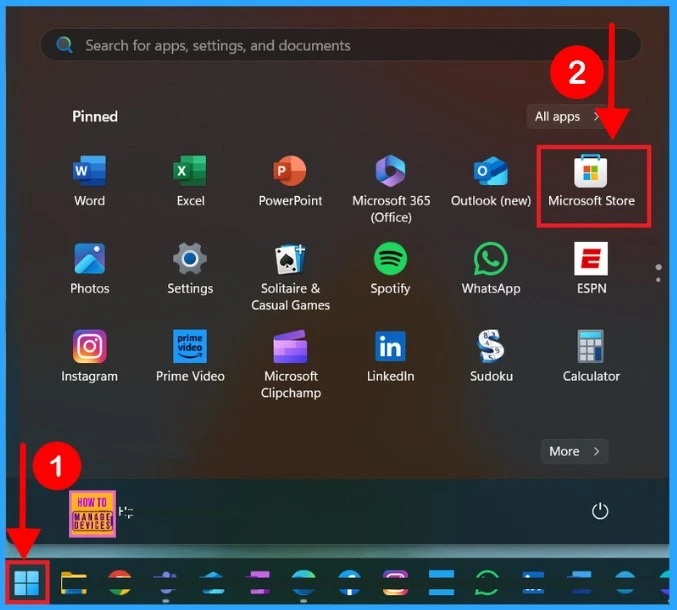Open the LinkedIn app
This screenshot has height=610, width=677.
pos(390,357)
